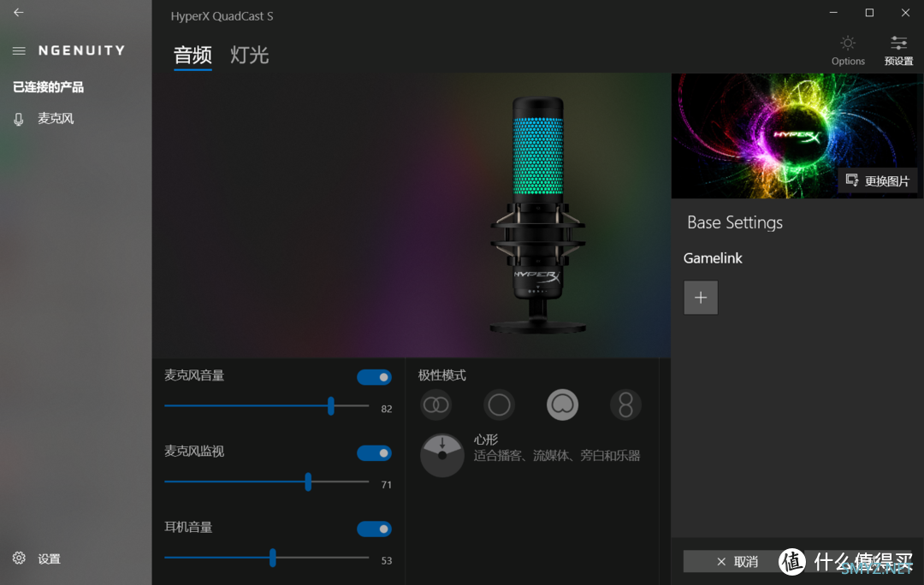Toggle the 麦克风监视 switch
This screenshot has width=924, height=585.
pos(374,453)
